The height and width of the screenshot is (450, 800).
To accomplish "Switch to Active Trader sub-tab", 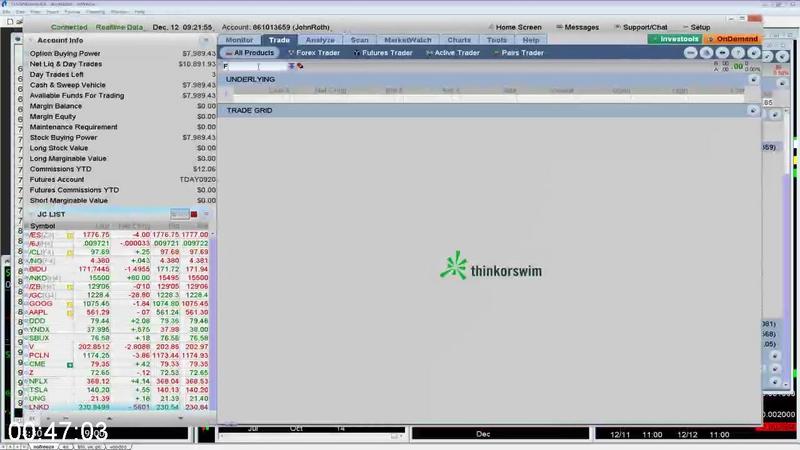I will pyautogui.click(x=452, y=53).
